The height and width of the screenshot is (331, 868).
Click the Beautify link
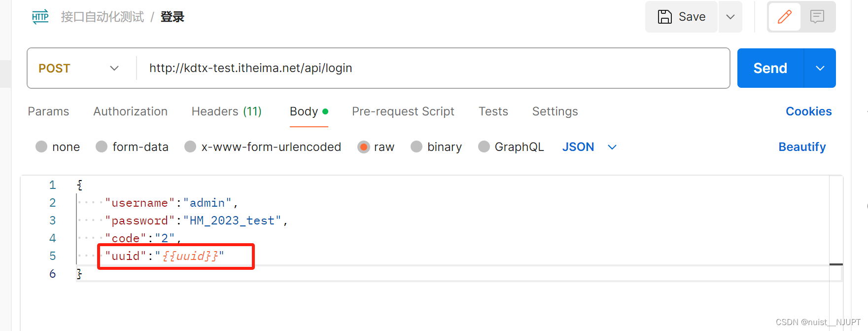pos(802,147)
